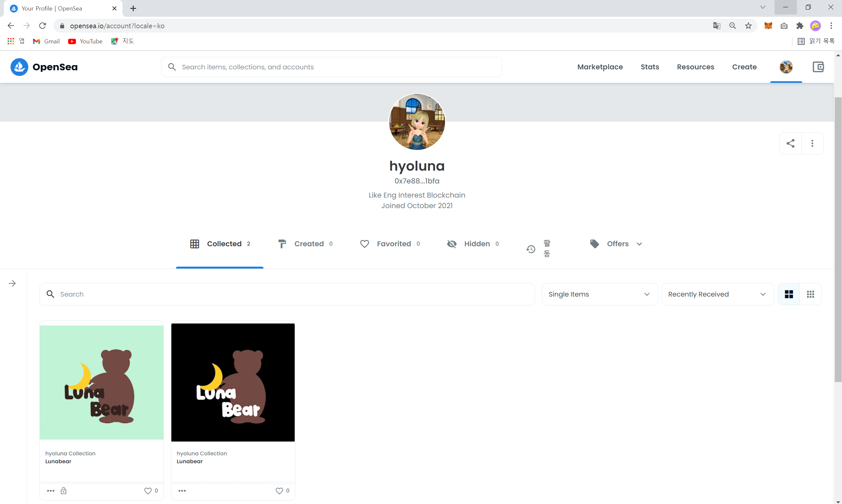Expand the Single Items dropdown
Image resolution: width=842 pixels, height=504 pixels.
tap(599, 294)
